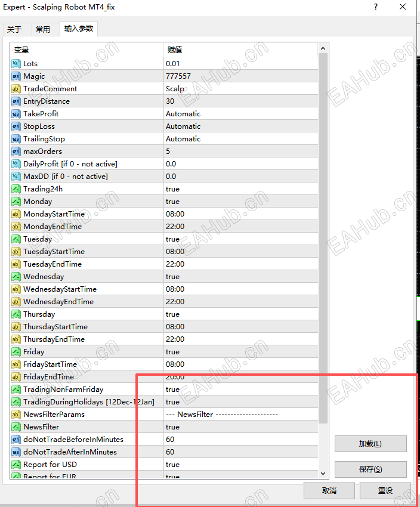Open the StopLoss Automatic value
The width and height of the screenshot is (420, 507).
click(x=183, y=126)
